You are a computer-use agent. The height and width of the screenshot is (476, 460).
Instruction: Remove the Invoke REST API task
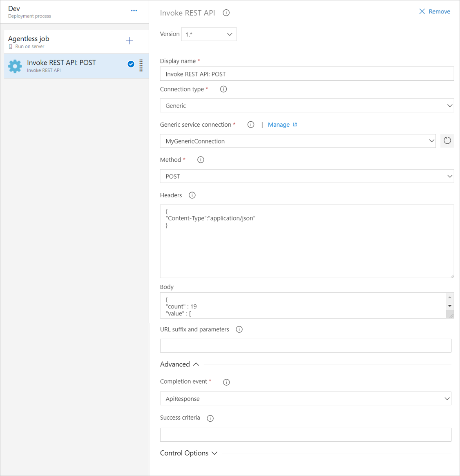coord(434,11)
